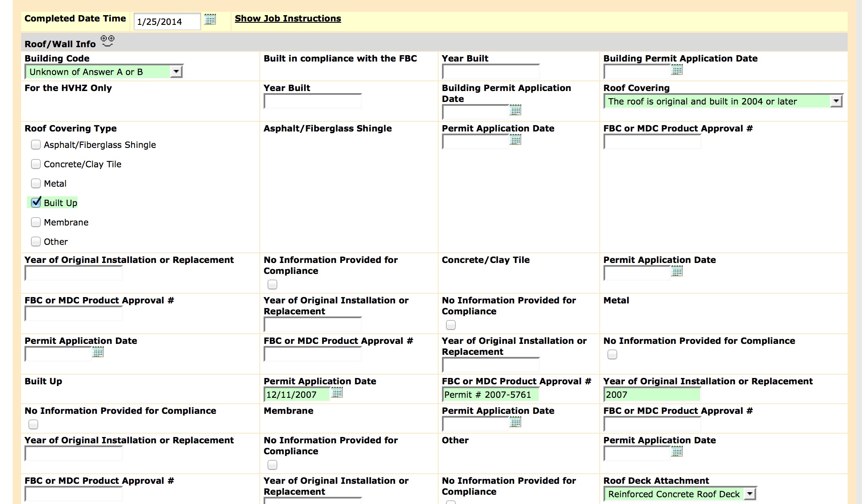Click the smiley icon beside Roof/Wall Info

click(x=108, y=41)
